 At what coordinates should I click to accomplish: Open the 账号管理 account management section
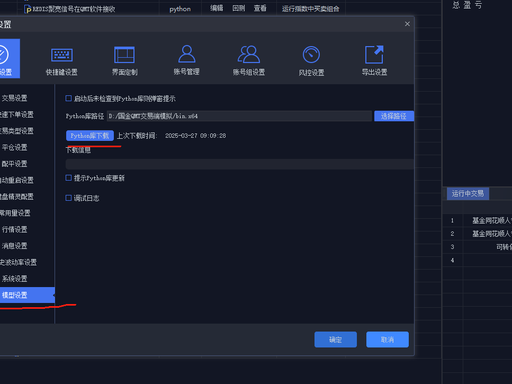[186, 61]
